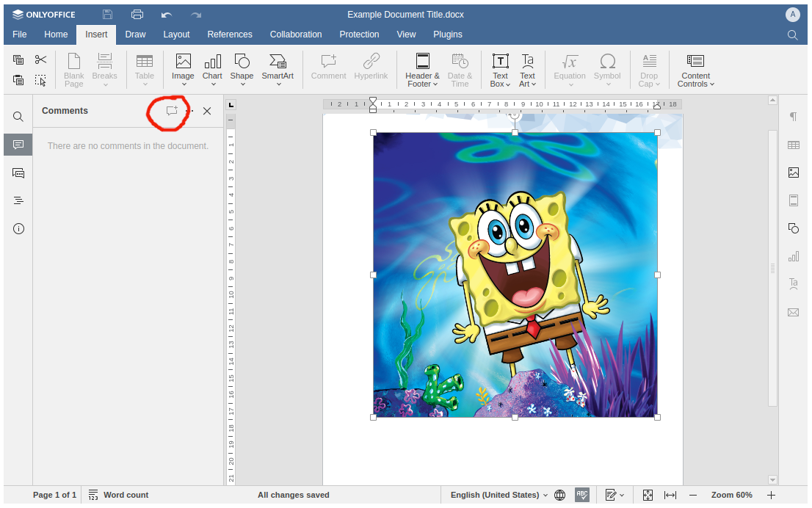The height and width of the screenshot is (508, 812).
Task: Print the document from the title bar
Action: 137,15
